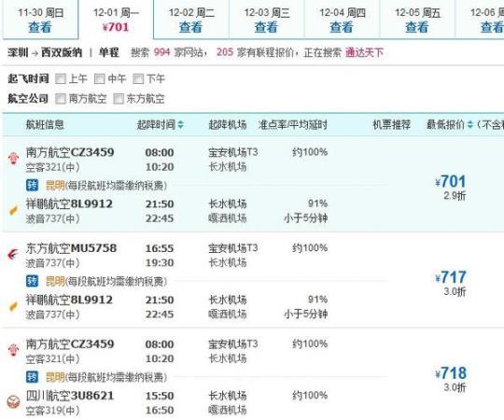The image size is (504, 420).
Task: Click 南方航空CZ3459 in the ¥701 itinerary
Action: (70, 152)
